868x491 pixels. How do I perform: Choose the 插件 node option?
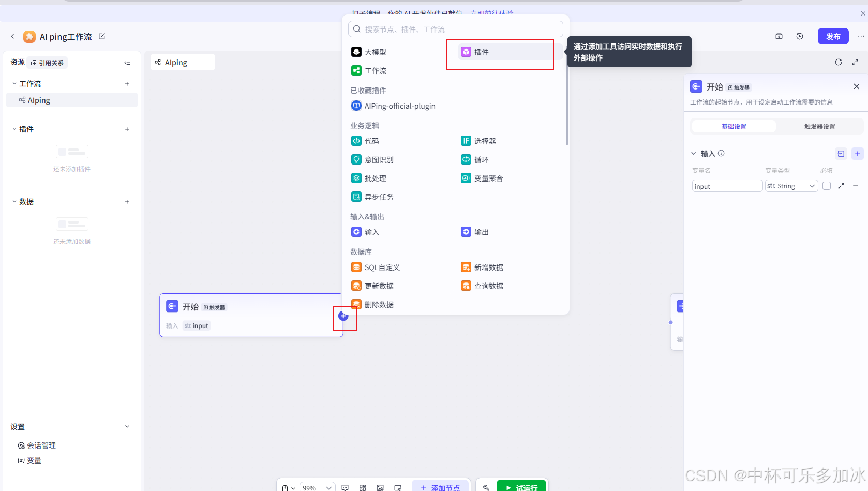point(506,52)
